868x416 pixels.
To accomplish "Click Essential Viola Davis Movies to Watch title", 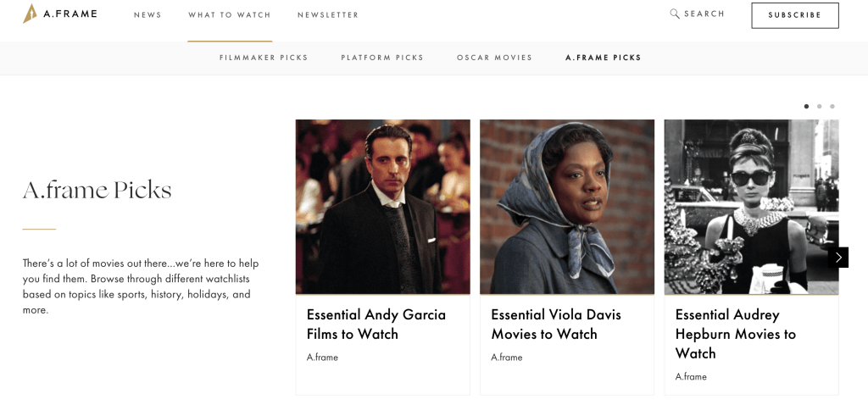I will tap(556, 324).
